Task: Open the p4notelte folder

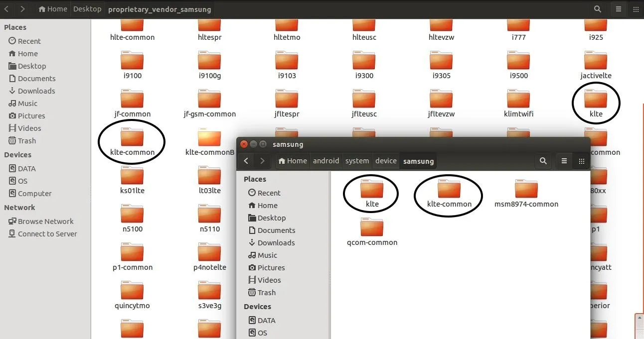Action: (209, 257)
